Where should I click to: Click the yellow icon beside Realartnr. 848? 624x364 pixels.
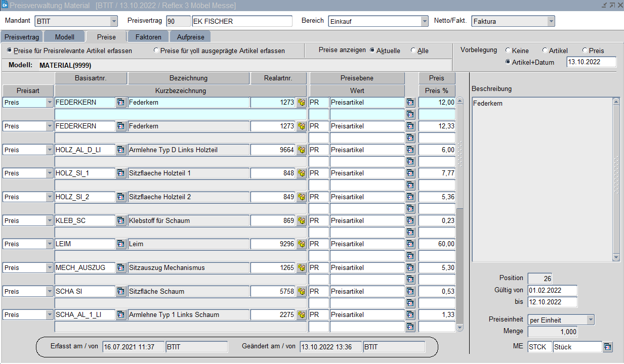point(302,173)
